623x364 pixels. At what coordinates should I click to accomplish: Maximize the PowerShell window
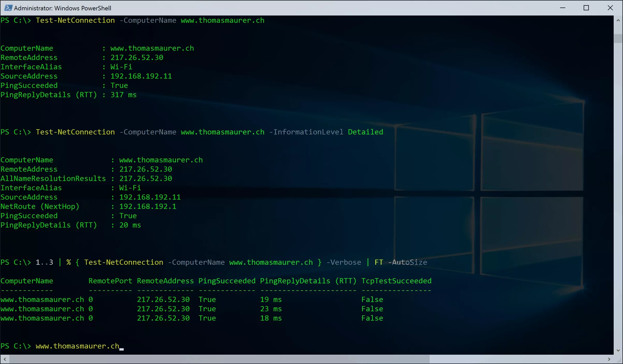[586, 8]
